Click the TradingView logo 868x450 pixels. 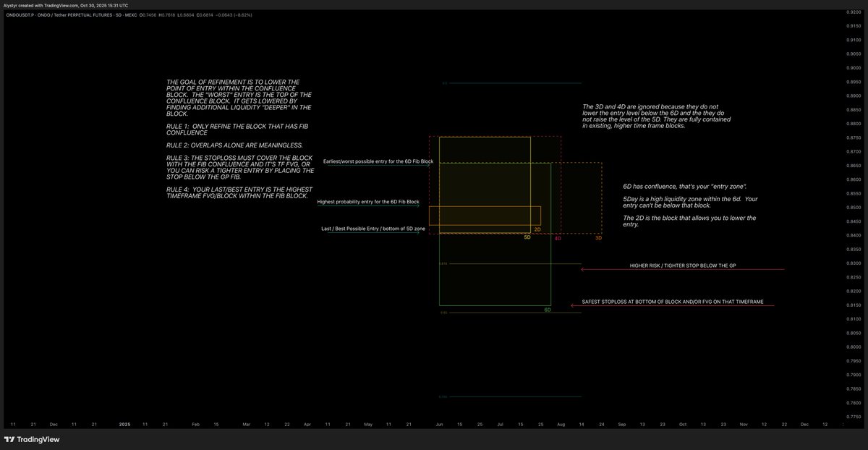click(x=32, y=439)
